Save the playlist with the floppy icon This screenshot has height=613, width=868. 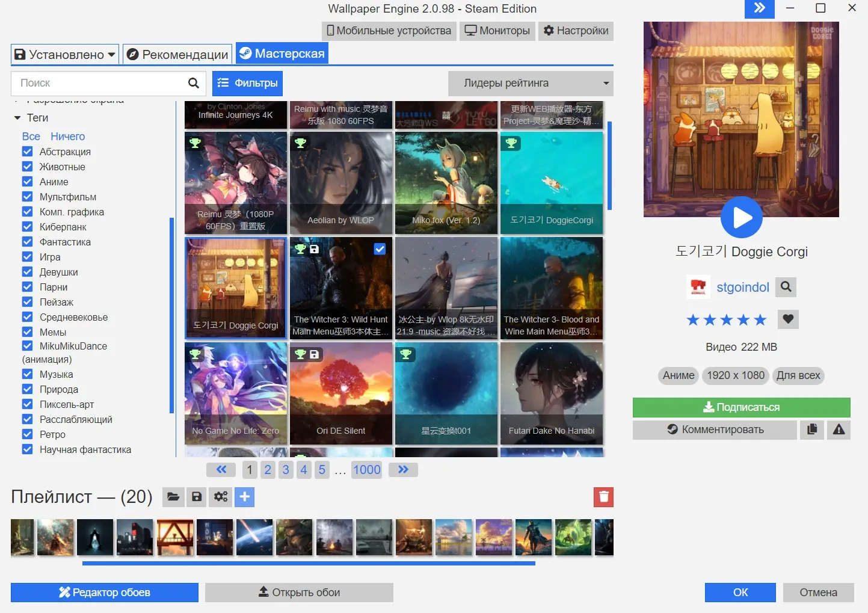[197, 497]
